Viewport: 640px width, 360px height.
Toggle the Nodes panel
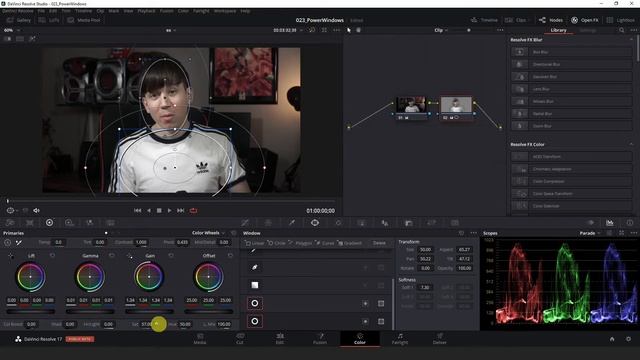(551, 20)
